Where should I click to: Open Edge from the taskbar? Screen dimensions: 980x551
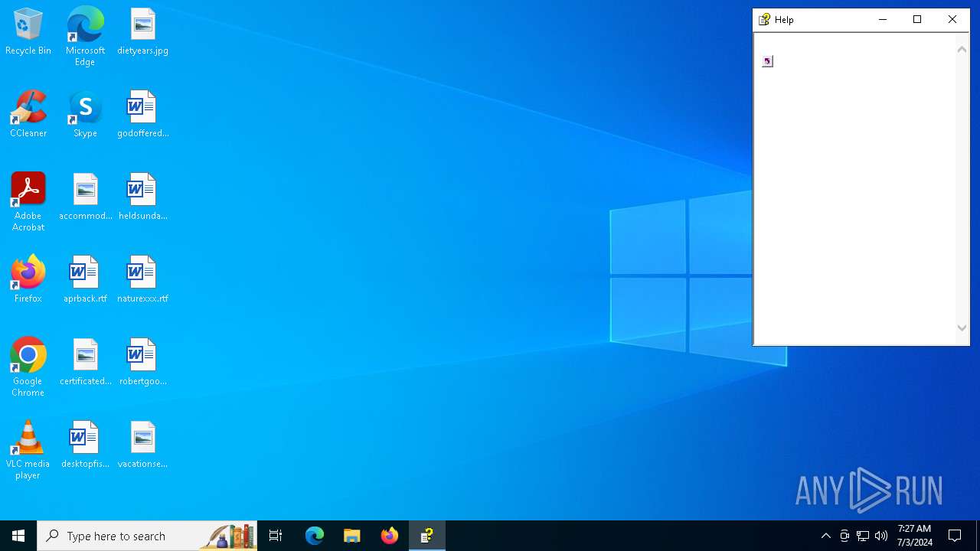pyautogui.click(x=315, y=536)
